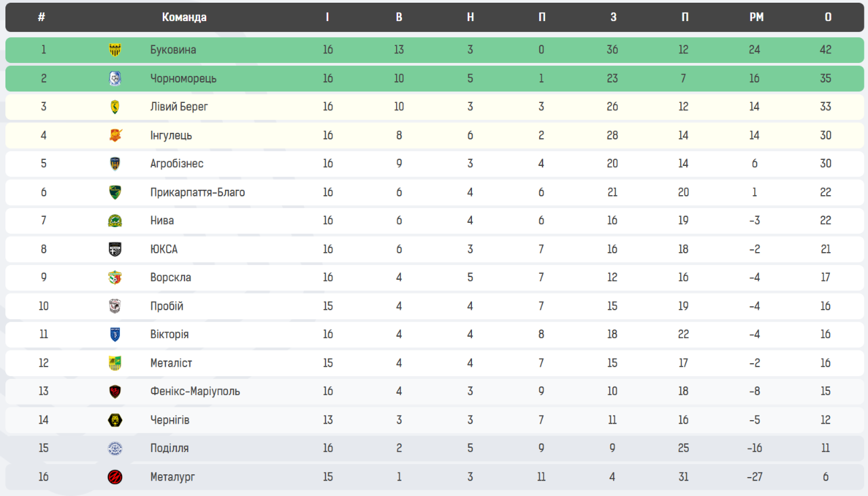The image size is (868, 496).
Task: Click the Прикарпаття-Благо crest icon
Action: 115,192
